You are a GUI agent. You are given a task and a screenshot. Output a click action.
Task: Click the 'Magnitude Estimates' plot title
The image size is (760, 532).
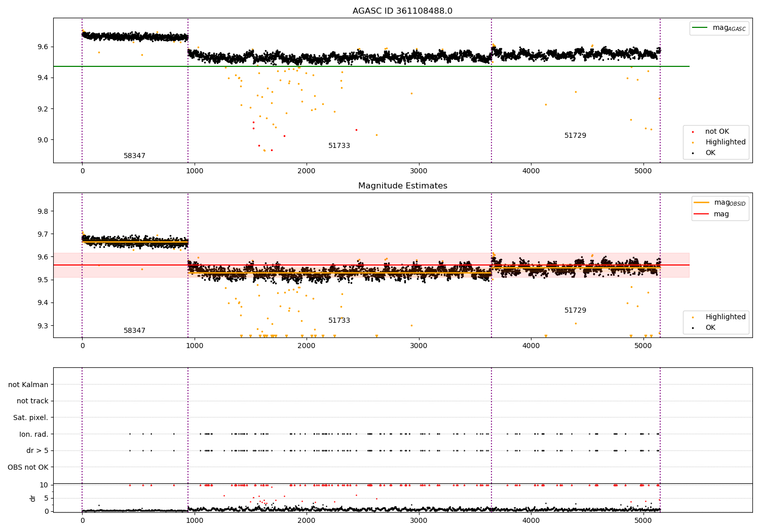coord(402,186)
